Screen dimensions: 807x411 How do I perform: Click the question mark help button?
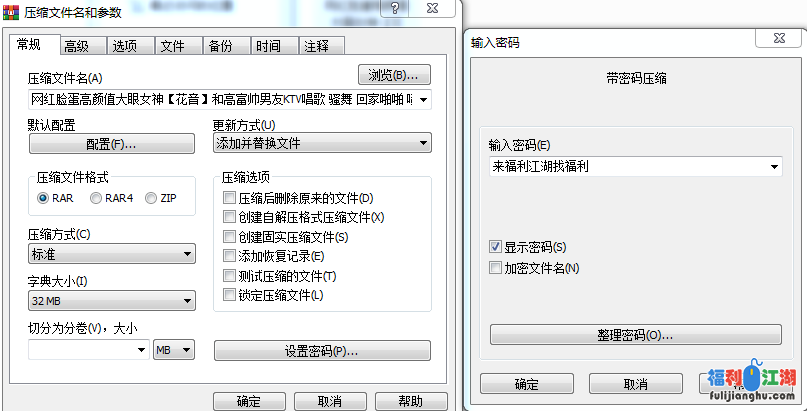(x=395, y=8)
